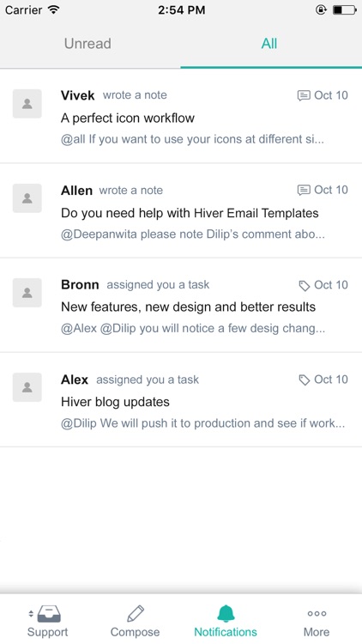Tap the tag icon in Alex's notification
The image size is (362, 644).
pyautogui.click(x=305, y=380)
